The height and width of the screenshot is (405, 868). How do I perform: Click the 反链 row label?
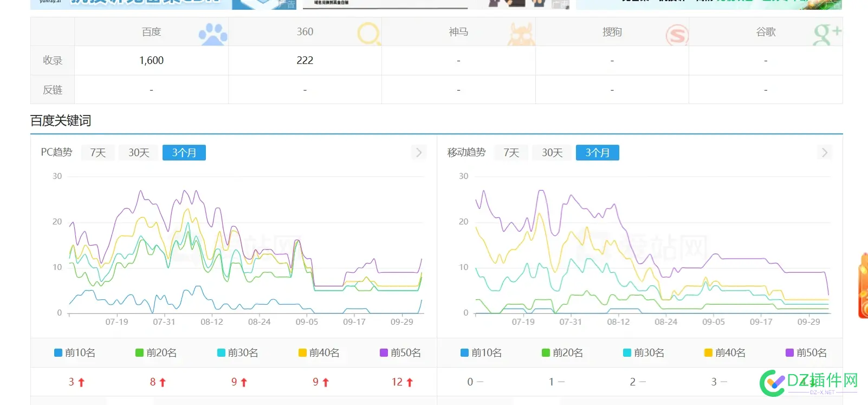53,90
